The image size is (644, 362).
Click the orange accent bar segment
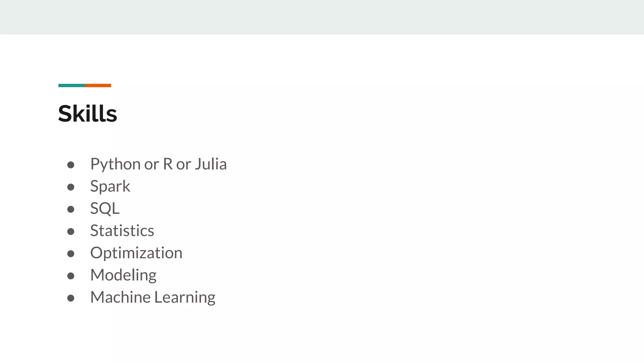point(98,85)
